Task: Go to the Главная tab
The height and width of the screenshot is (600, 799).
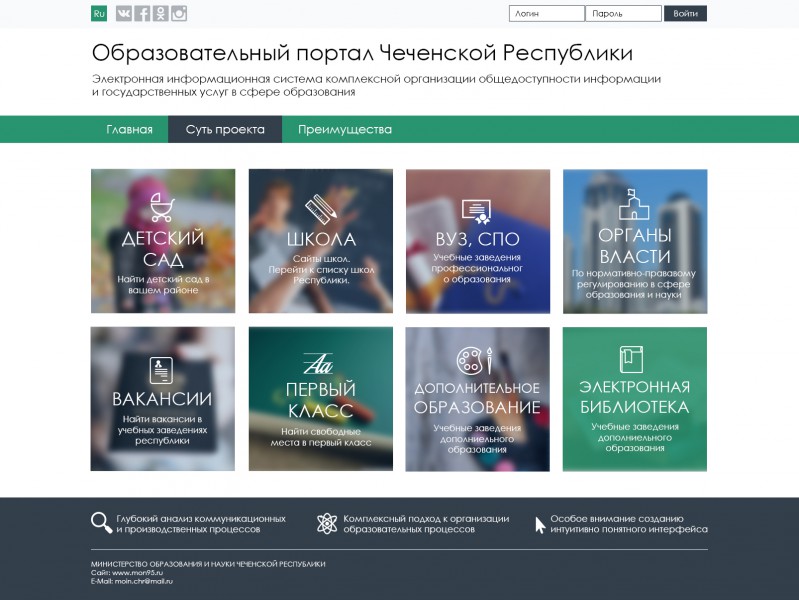Action: click(x=129, y=129)
